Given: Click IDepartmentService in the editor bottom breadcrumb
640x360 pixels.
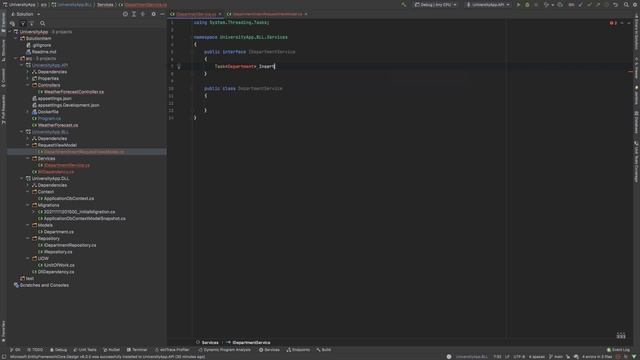Looking at the screenshot, I should click(249, 342).
